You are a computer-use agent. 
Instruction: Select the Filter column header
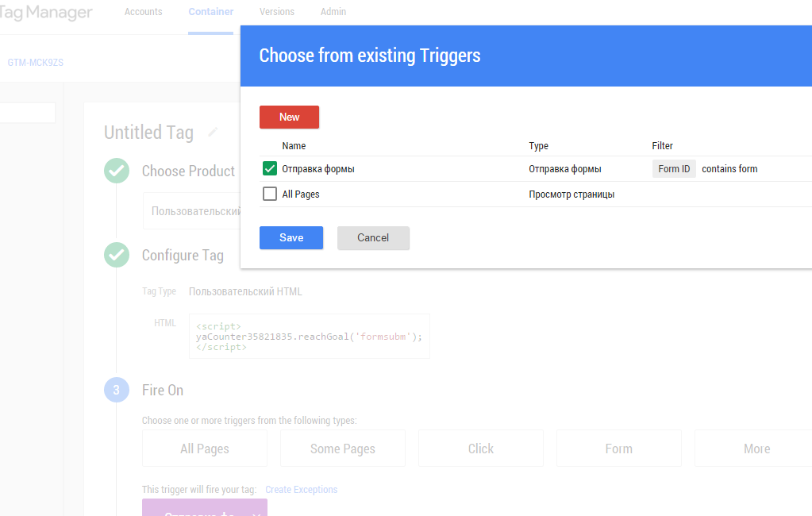(662, 146)
